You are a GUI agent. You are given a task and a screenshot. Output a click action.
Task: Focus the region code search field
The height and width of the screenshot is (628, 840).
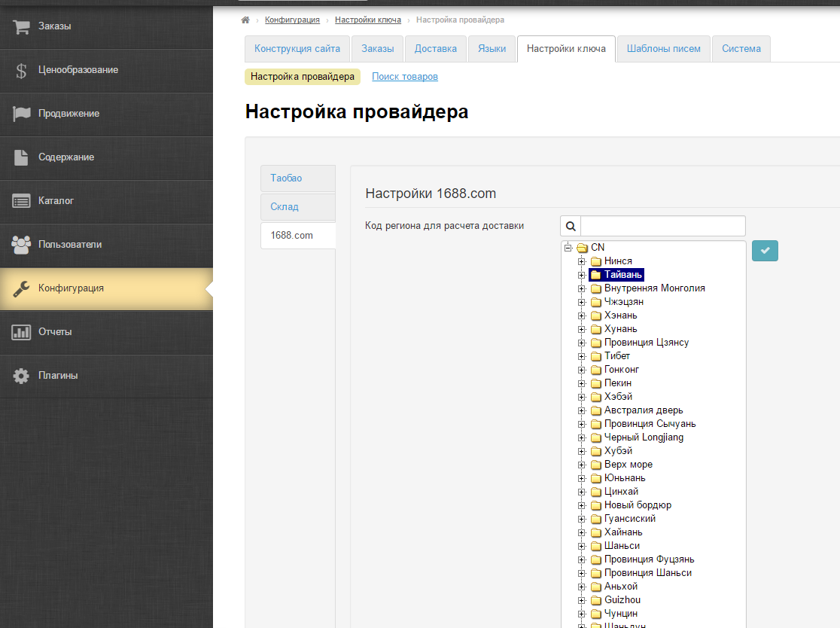[x=663, y=226]
